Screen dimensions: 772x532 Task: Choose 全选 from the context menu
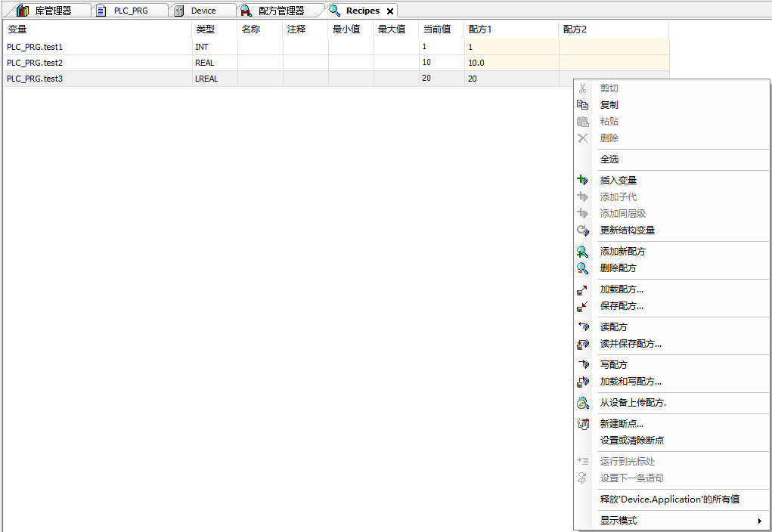(x=609, y=159)
